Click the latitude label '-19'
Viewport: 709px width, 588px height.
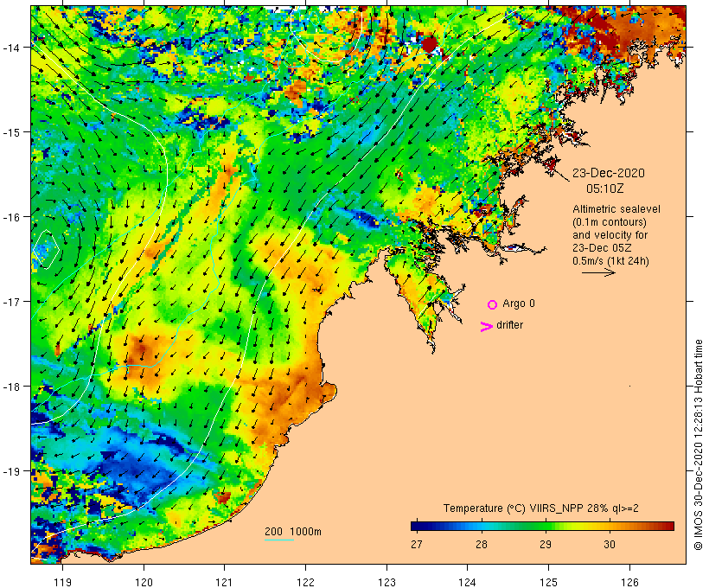11,471
